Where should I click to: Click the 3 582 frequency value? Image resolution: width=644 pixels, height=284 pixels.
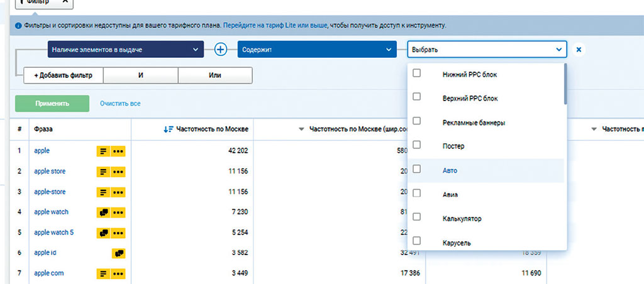[x=240, y=253]
